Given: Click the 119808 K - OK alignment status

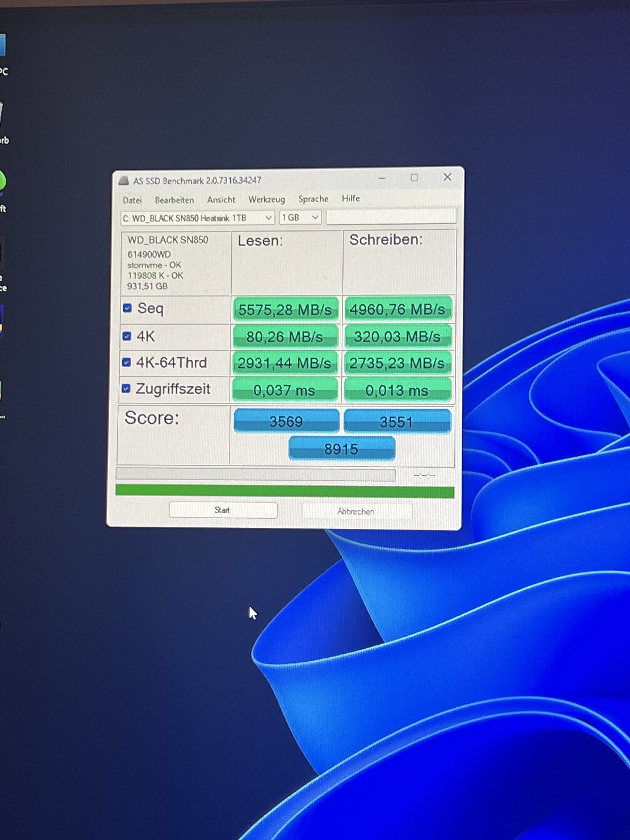Looking at the screenshot, I should (155, 276).
